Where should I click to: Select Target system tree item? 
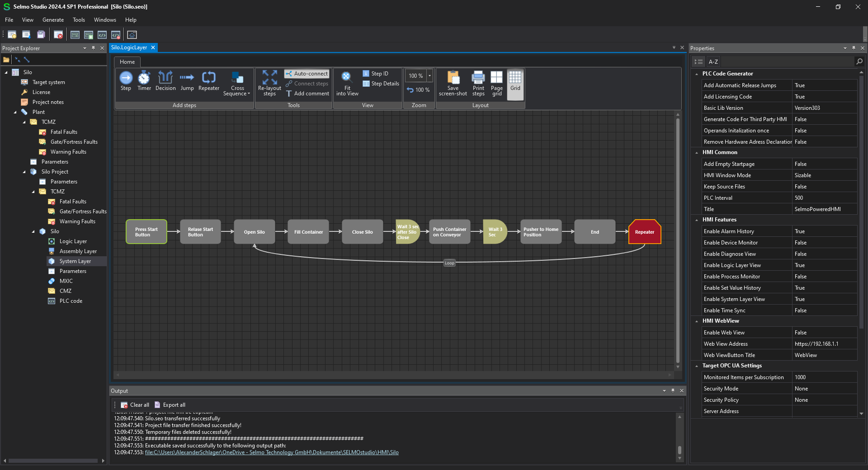[x=48, y=82]
